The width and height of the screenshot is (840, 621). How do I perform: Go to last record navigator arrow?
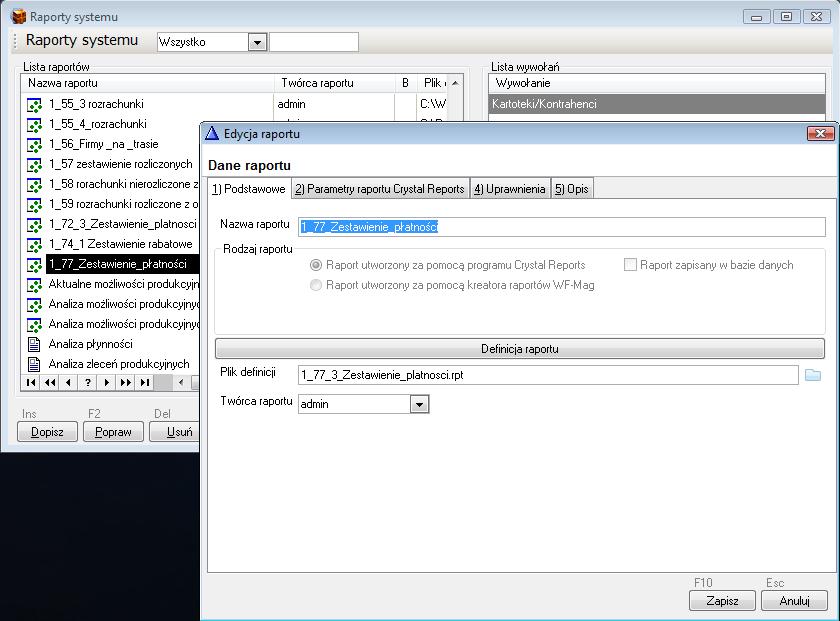145,383
